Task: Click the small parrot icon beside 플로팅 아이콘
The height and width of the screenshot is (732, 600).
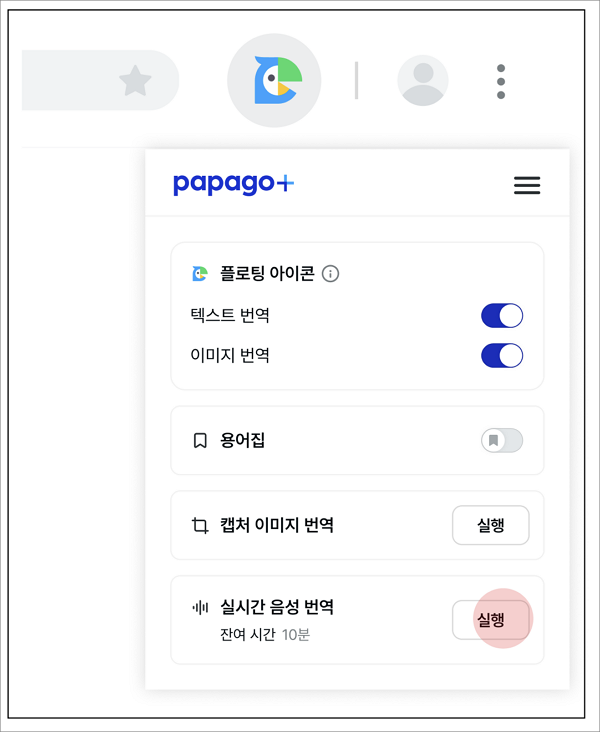Action: pyautogui.click(x=200, y=274)
